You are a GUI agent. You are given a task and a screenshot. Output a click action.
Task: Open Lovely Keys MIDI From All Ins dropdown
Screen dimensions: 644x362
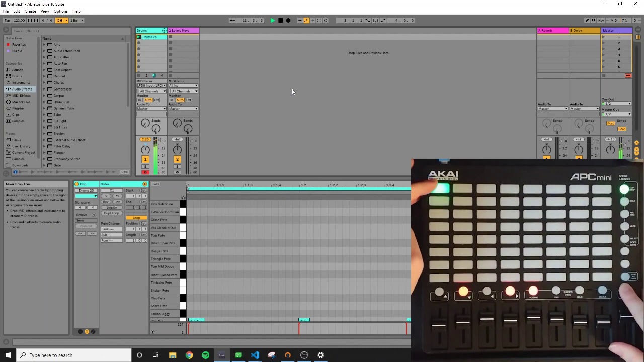pyautogui.click(x=183, y=86)
